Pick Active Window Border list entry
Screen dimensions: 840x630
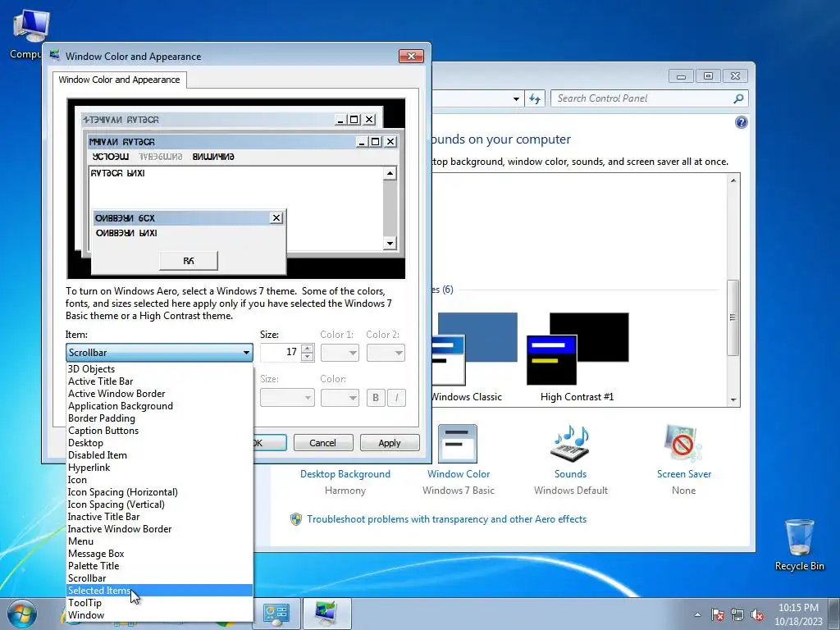(x=160, y=393)
